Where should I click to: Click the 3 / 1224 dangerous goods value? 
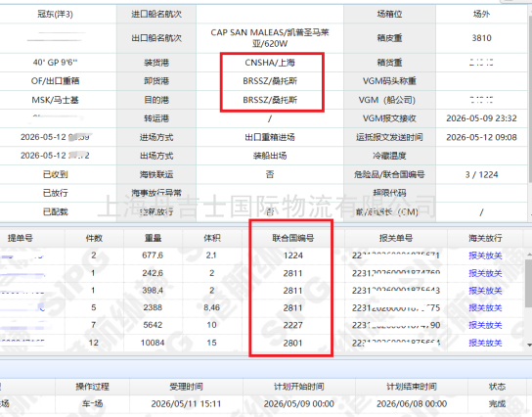(481, 174)
